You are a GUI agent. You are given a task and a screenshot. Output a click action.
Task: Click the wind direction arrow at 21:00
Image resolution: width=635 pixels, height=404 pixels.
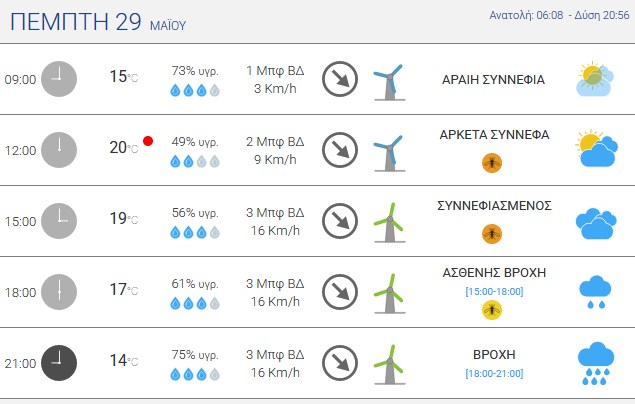click(x=340, y=363)
